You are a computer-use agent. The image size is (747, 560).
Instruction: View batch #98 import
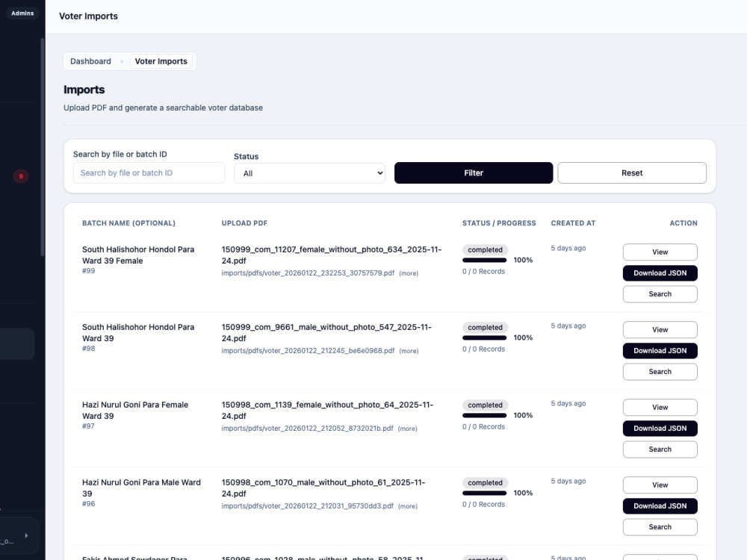tap(660, 329)
